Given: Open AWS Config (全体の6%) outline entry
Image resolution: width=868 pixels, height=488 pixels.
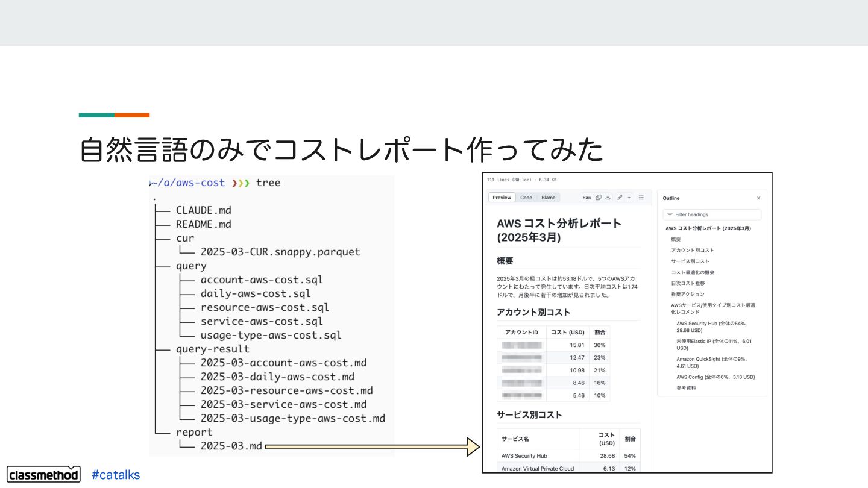Looking at the screenshot, I should 715,377.
